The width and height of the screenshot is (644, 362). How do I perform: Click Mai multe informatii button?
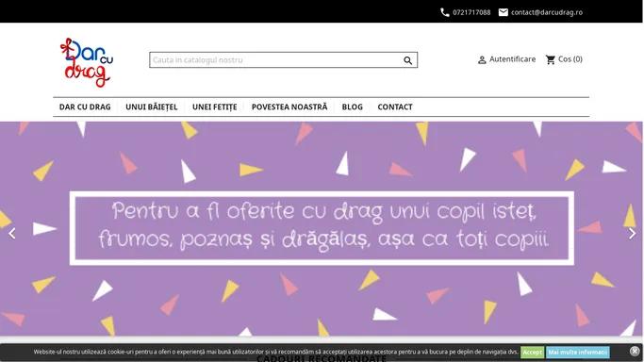tap(577, 353)
